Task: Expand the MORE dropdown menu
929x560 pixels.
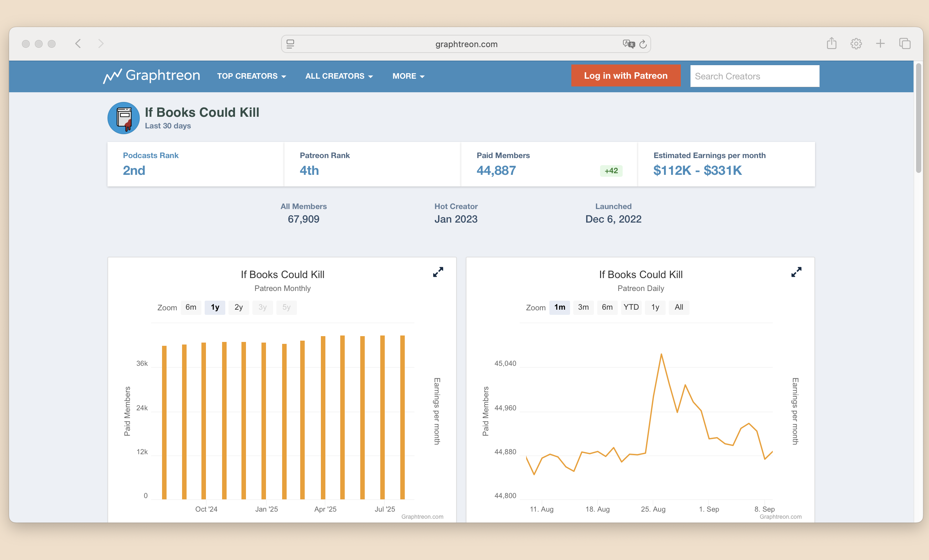Action: 408,76
